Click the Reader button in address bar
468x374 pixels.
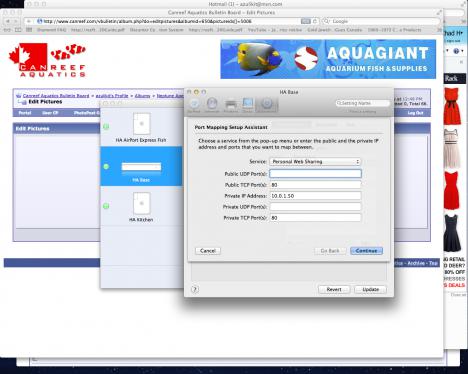point(305,21)
